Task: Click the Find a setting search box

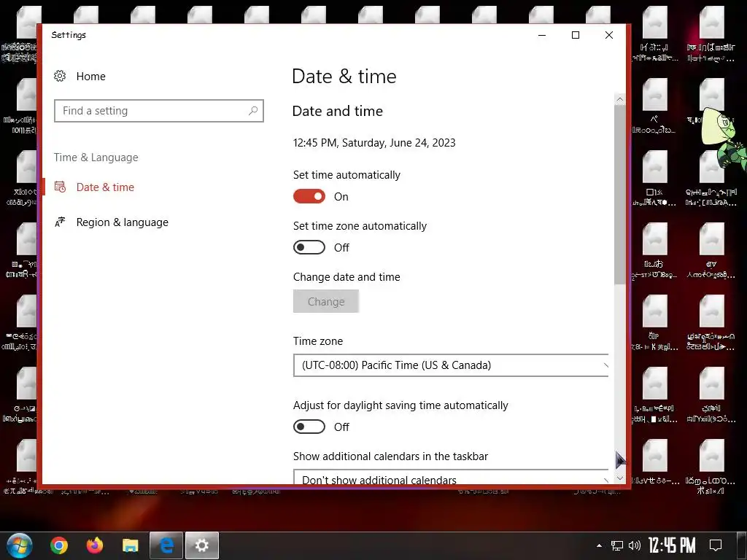Action: [158, 111]
